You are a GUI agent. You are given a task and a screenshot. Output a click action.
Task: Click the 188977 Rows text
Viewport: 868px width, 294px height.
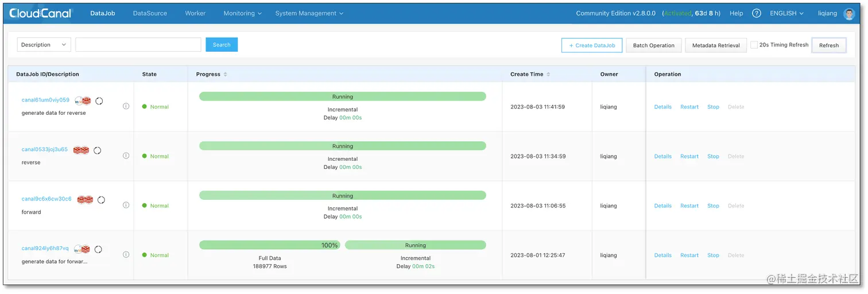coord(270,266)
